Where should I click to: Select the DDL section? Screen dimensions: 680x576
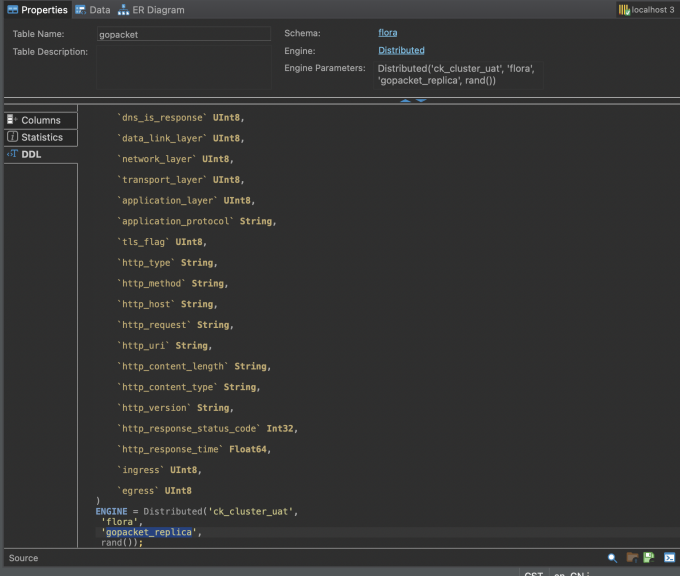tap(41, 154)
